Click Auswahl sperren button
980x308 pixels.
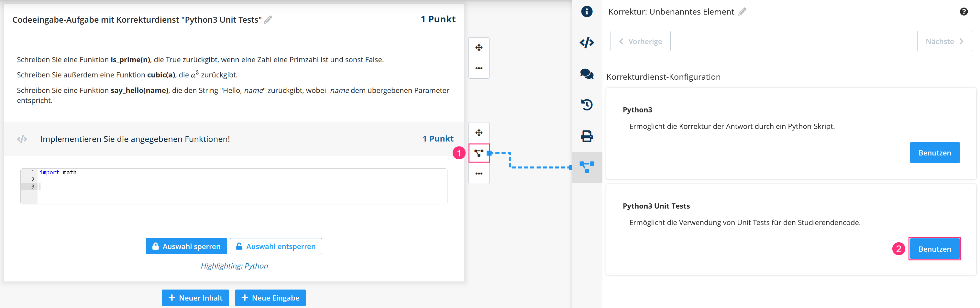pyautogui.click(x=186, y=246)
